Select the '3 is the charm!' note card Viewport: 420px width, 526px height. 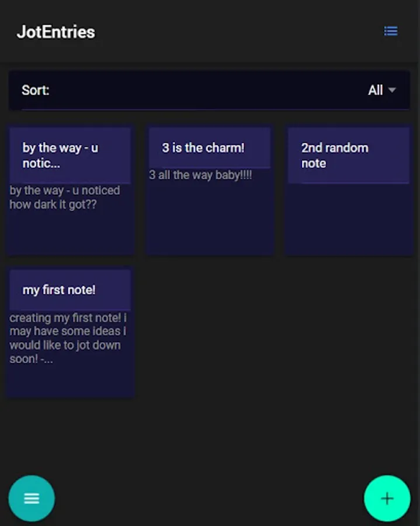coord(209,190)
